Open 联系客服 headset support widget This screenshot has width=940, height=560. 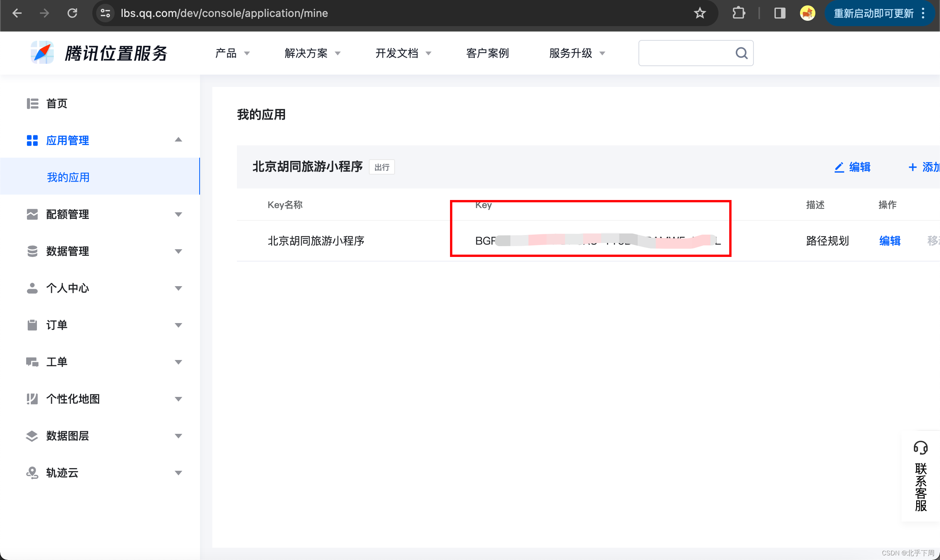(x=920, y=476)
